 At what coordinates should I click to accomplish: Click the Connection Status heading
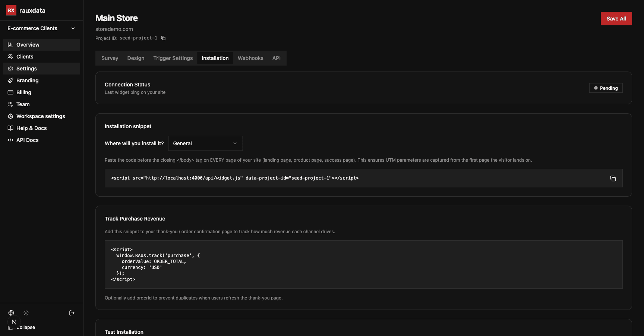click(x=127, y=85)
